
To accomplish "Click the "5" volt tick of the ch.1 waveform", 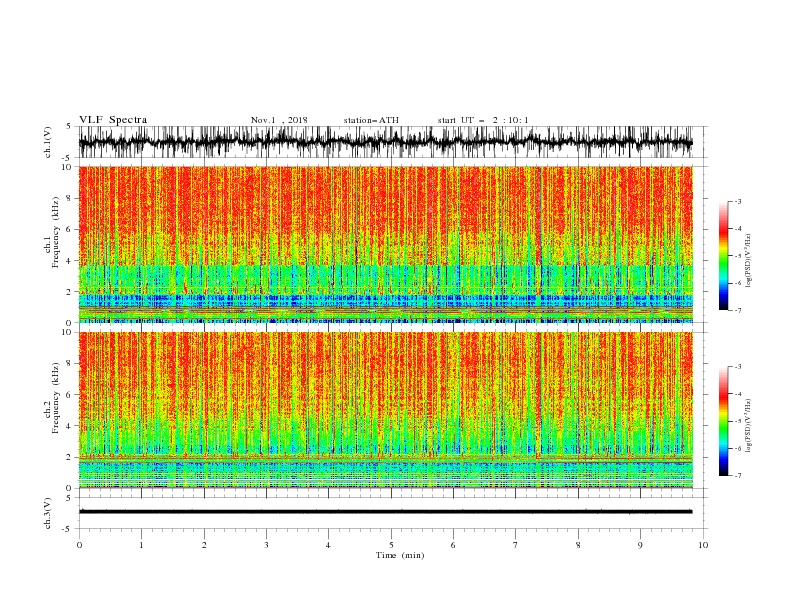I will pyautogui.click(x=69, y=126).
